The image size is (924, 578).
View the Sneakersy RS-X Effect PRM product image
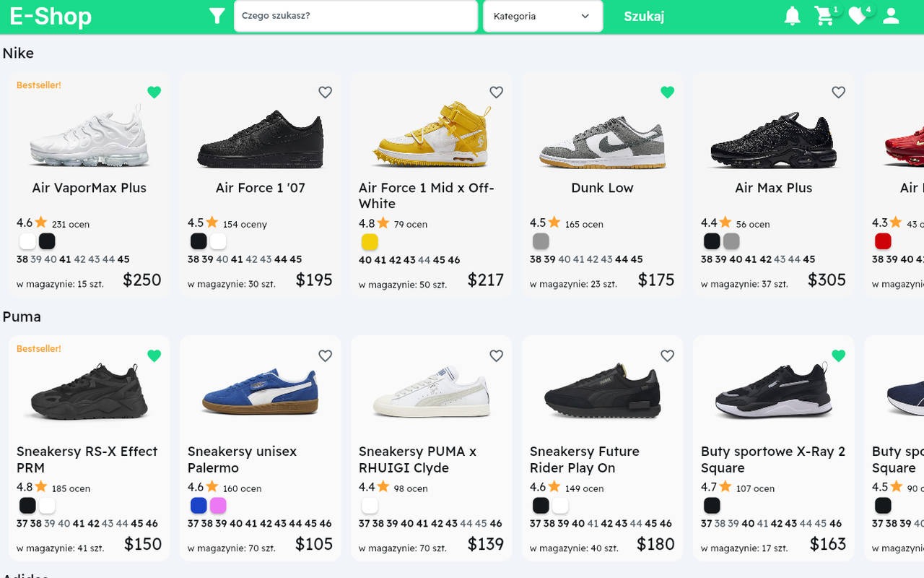tap(89, 390)
